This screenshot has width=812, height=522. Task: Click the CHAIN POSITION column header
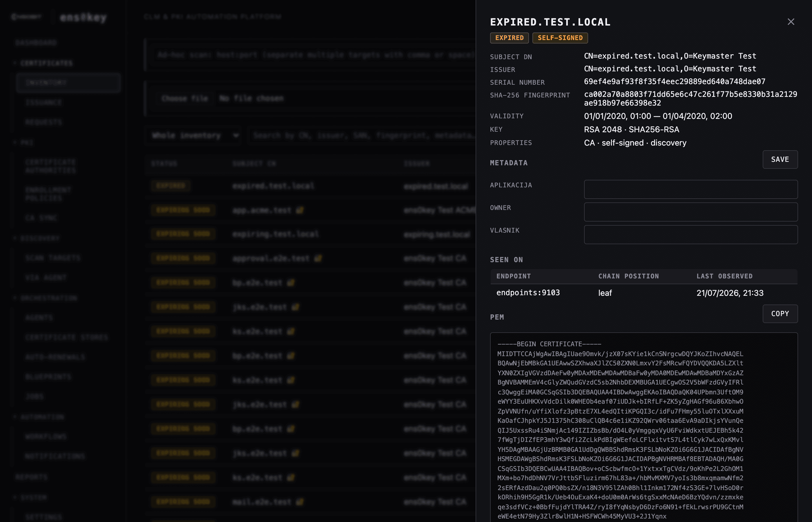pyautogui.click(x=628, y=276)
